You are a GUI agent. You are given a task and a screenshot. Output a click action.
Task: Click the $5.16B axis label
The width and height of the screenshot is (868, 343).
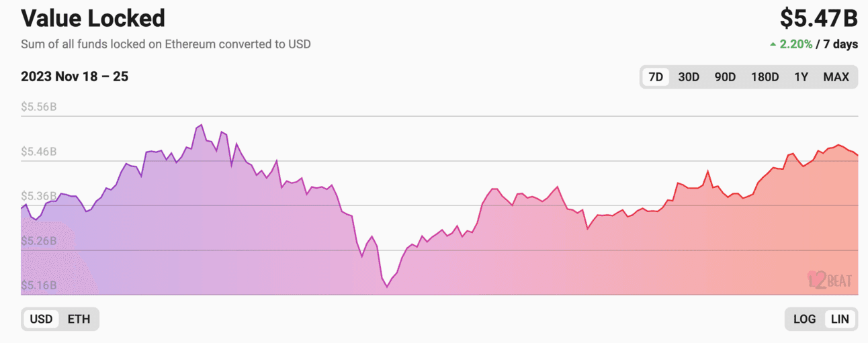pyautogui.click(x=39, y=286)
